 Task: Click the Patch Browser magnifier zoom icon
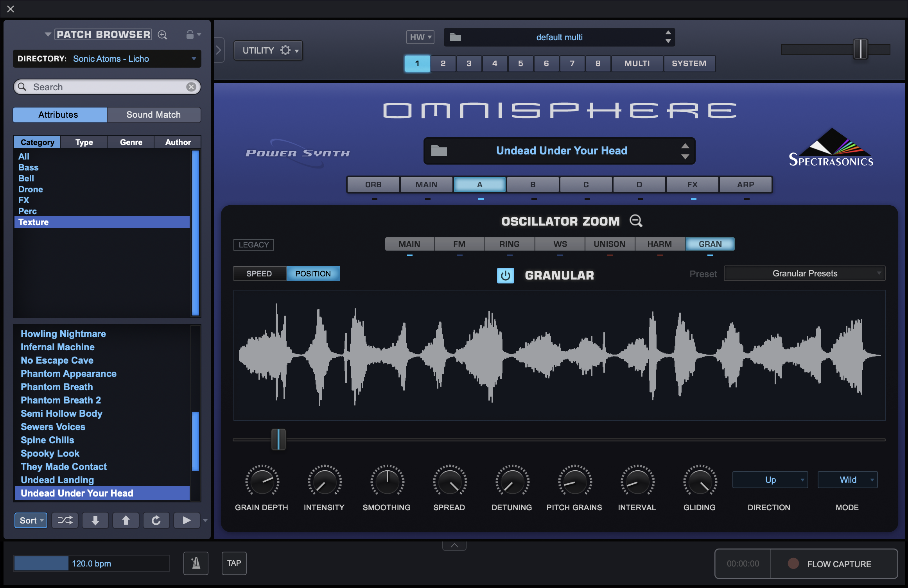(162, 35)
